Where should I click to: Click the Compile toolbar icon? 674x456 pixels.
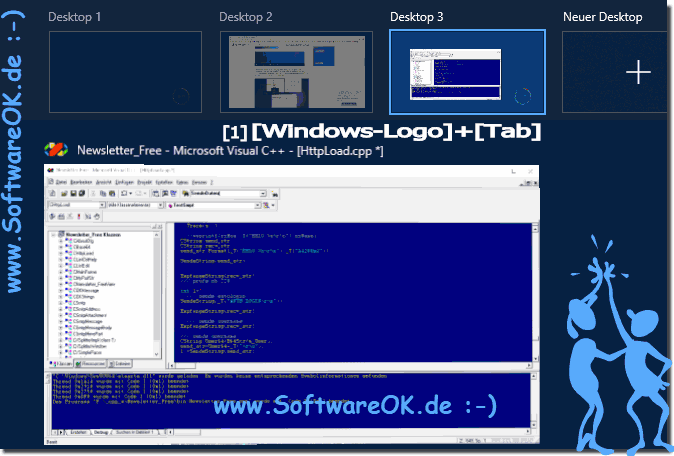tap(52, 217)
